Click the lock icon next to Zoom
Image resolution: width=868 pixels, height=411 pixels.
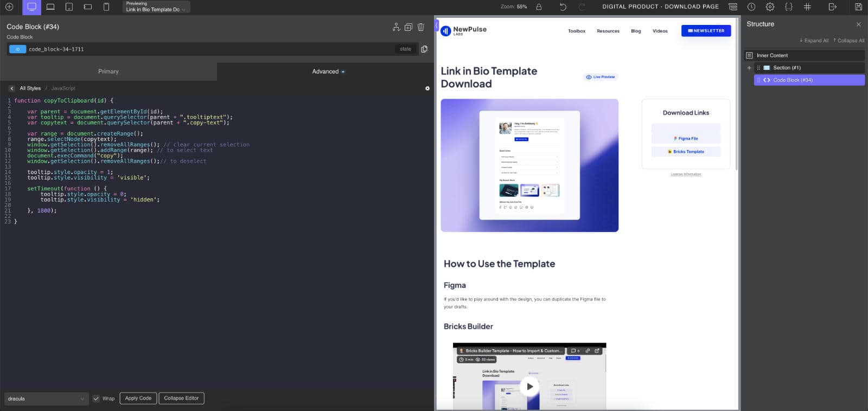pyautogui.click(x=539, y=7)
